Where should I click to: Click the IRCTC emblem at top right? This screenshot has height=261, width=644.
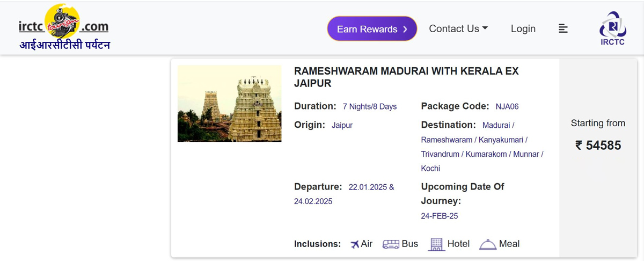pos(612,28)
